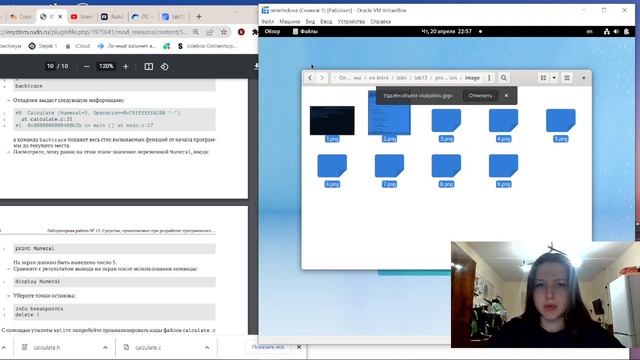The image size is (640, 360).
Task: Open VirtualBox Машина menu
Action: pos(290,22)
